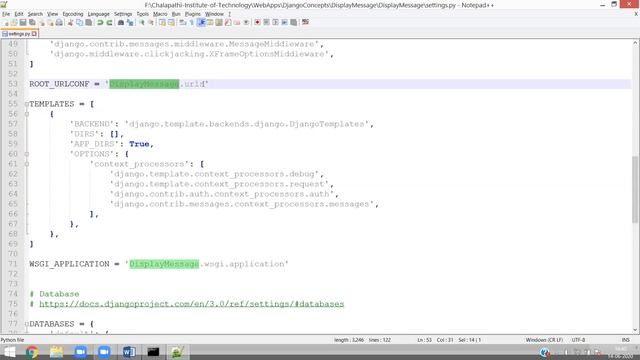Close the settings.py tab with its X
The height and width of the screenshot is (360, 640).
(x=34, y=34)
